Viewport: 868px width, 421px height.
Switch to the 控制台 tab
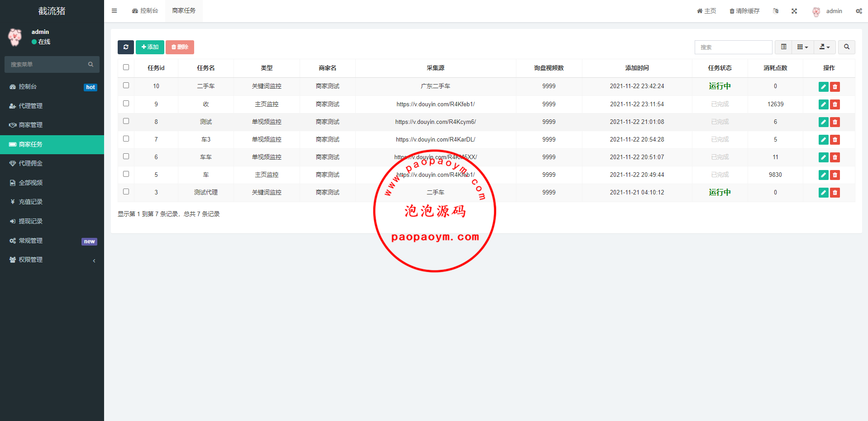point(145,11)
